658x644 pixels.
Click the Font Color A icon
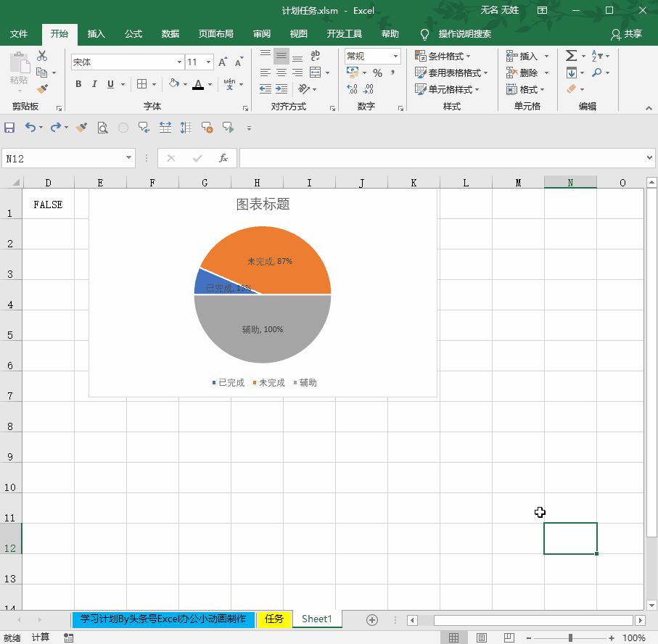198,84
